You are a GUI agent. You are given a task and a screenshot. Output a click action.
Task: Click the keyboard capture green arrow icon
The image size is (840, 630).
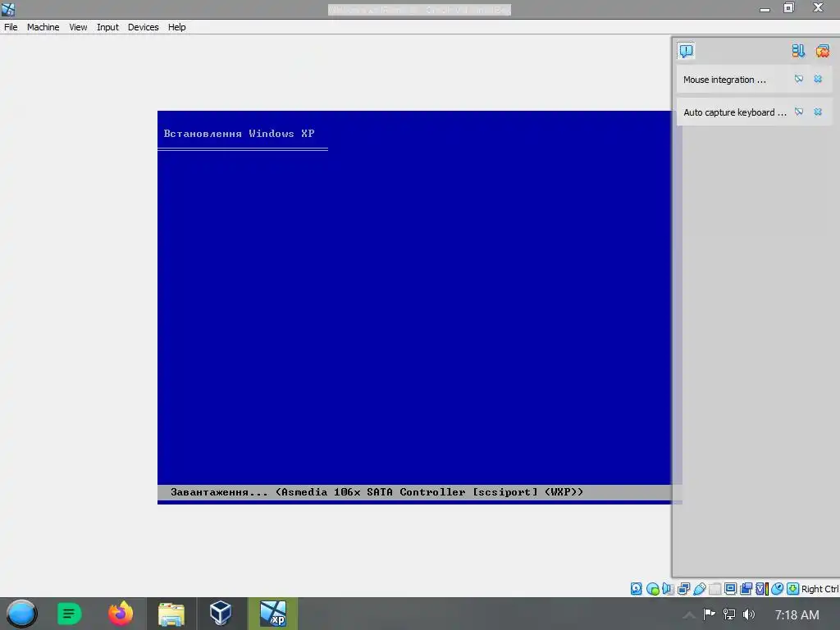point(793,589)
